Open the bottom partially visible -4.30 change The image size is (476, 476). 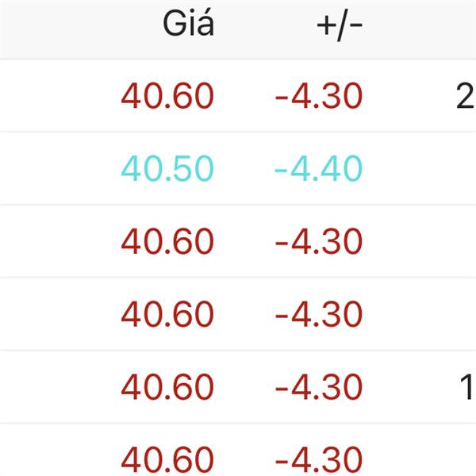pos(318,459)
